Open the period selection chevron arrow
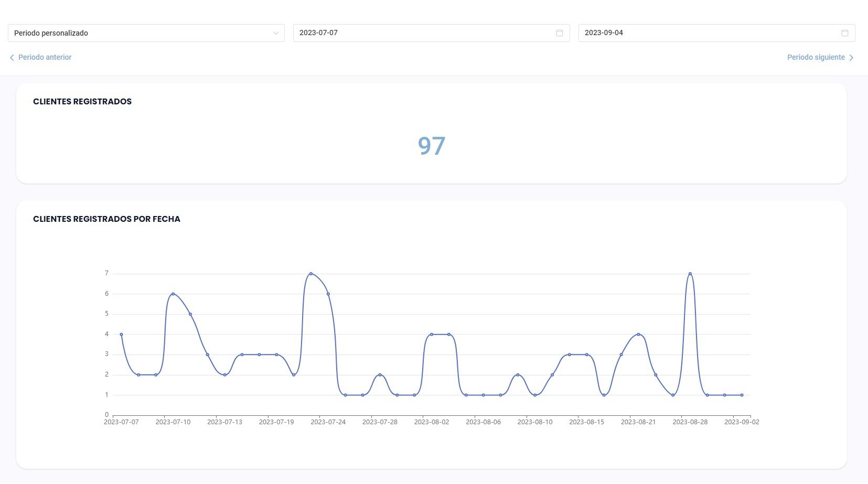The image size is (868, 484). (x=276, y=33)
